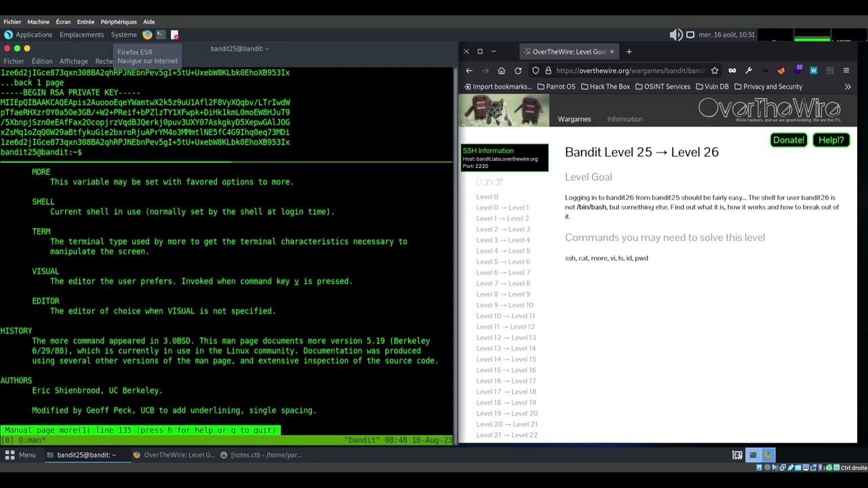The width and height of the screenshot is (868, 488).
Task: Open the Emplacements panel menu
Action: point(81,35)
